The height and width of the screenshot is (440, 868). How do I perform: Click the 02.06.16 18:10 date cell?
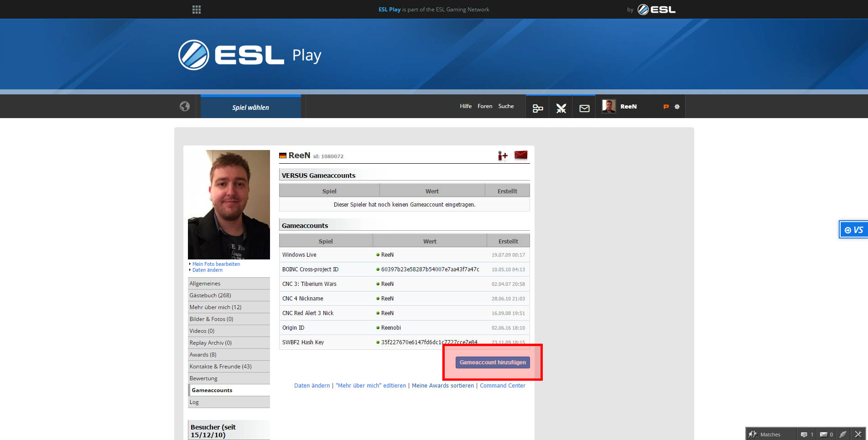[x=508, y=328]
